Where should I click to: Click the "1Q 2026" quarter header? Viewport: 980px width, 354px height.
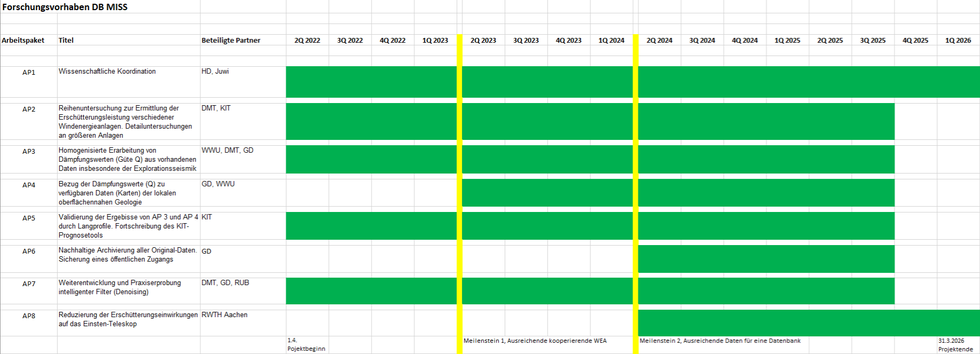[x=958, y=40]
